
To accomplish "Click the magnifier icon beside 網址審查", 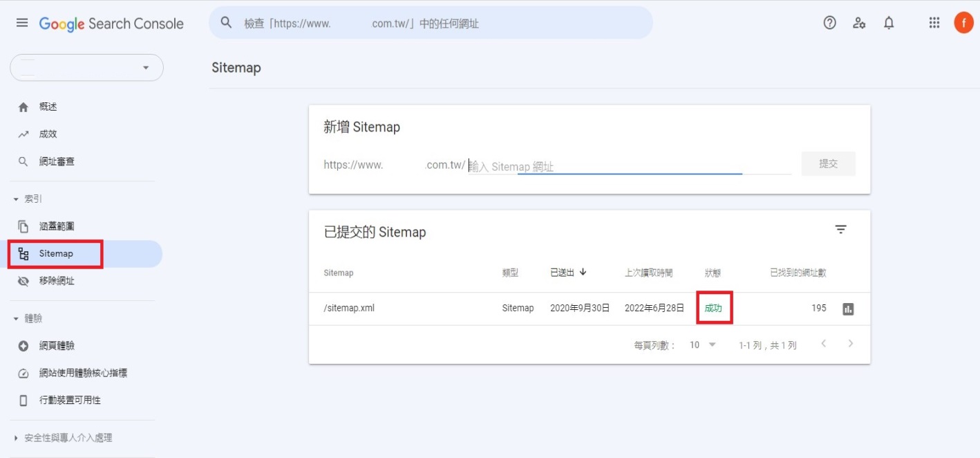I will pyautogui.click(x=23, y=162).
